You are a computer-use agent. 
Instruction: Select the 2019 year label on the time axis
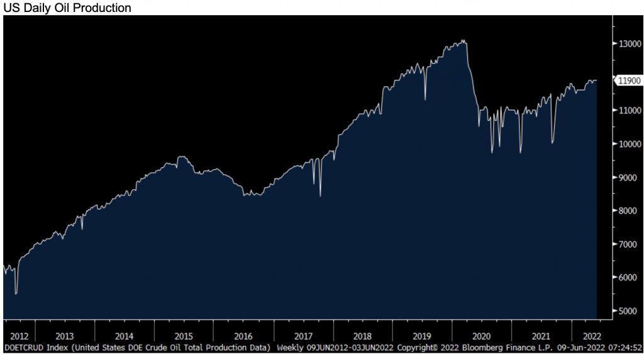423,336
